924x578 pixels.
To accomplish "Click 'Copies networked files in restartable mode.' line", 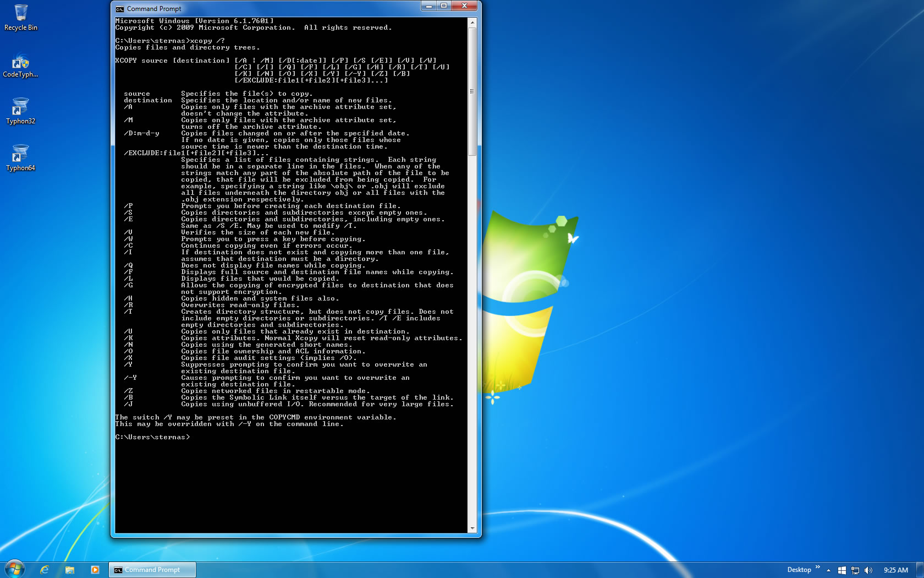I will pos(276,391).
